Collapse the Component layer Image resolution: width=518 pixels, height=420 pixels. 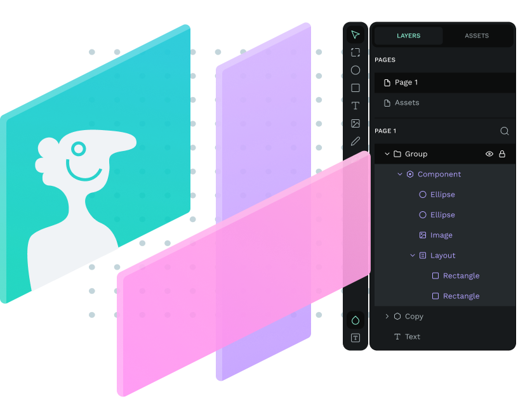pos(400,174)
